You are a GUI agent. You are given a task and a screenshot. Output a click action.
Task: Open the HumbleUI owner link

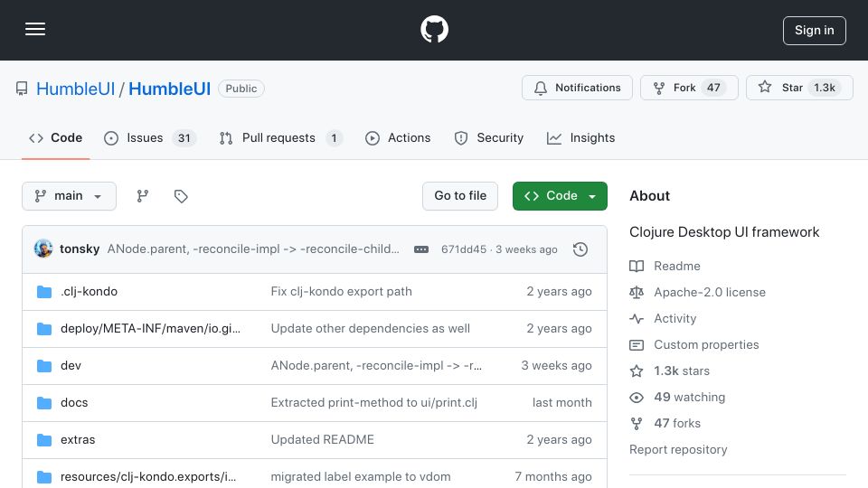pyautogui.click(x=75, y=89)
